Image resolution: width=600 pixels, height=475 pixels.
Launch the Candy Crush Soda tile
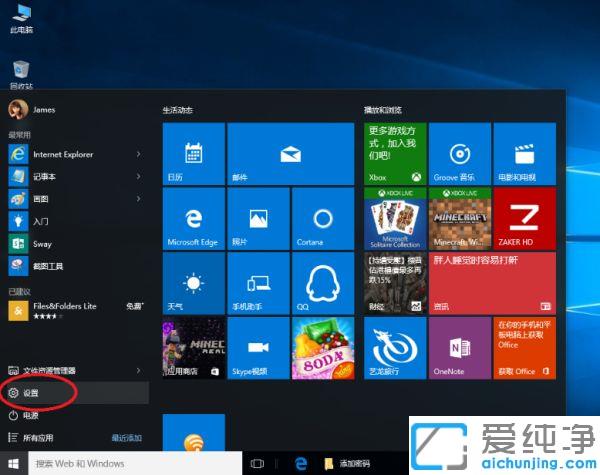[x=323, y=348]
